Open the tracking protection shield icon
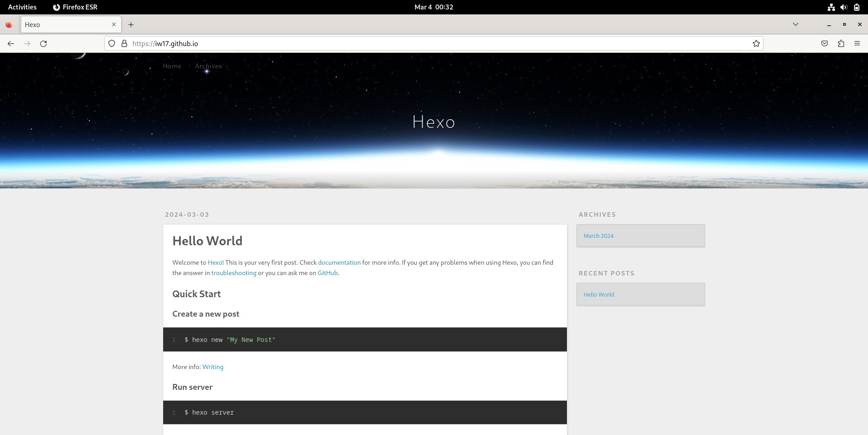Screen dimensions: 868x435 tap(112, 43)
